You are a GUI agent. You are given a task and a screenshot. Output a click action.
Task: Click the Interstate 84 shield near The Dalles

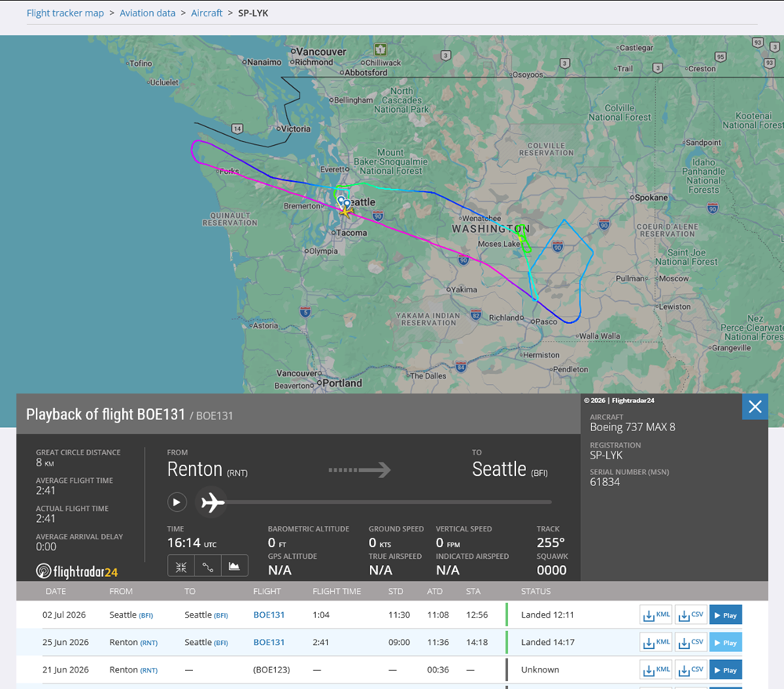pyautogui.click(x=461, y=367)
